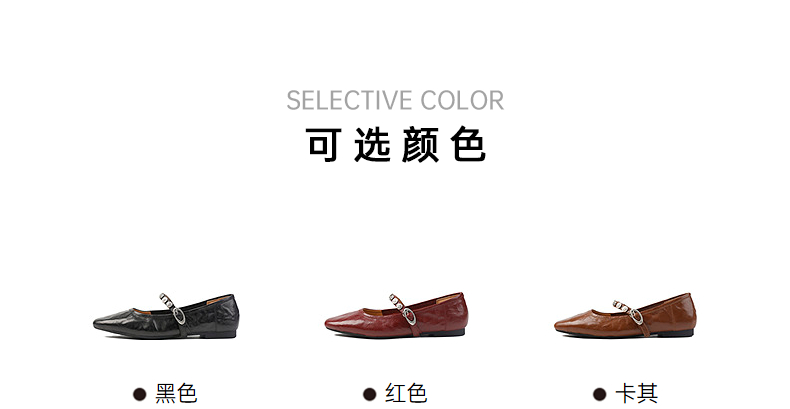
Task: Select the khaki brown shoe image
Action: pyautogui.click(x=625, y=315)
